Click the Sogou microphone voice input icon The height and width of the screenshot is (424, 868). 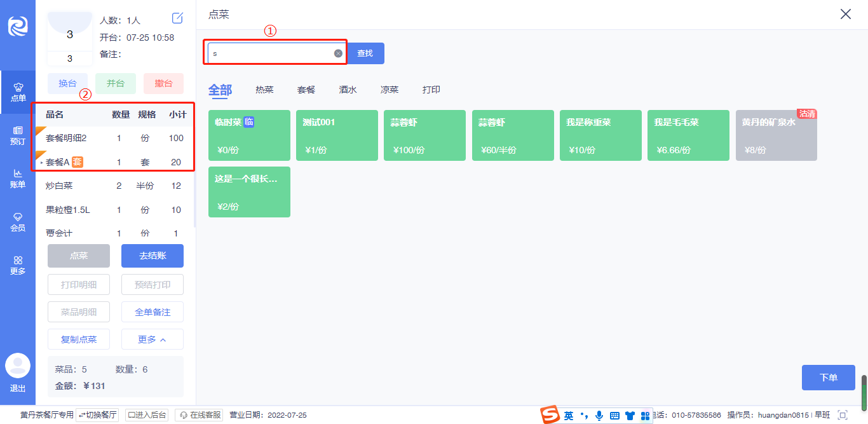tap(599, 416)
